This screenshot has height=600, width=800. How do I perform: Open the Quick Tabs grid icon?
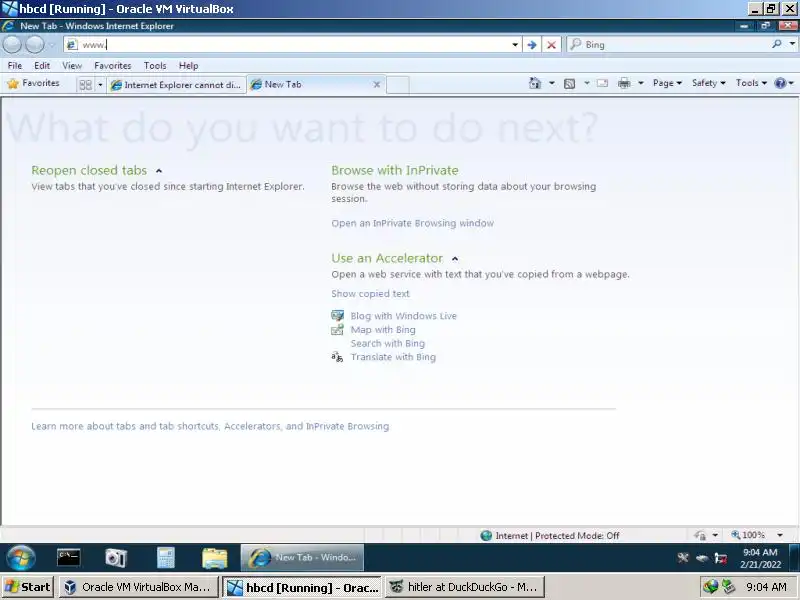[85, 85]
